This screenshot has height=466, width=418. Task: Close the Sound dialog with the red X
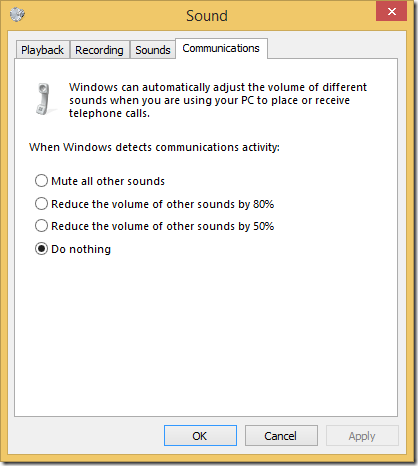[x=391, y=11]
